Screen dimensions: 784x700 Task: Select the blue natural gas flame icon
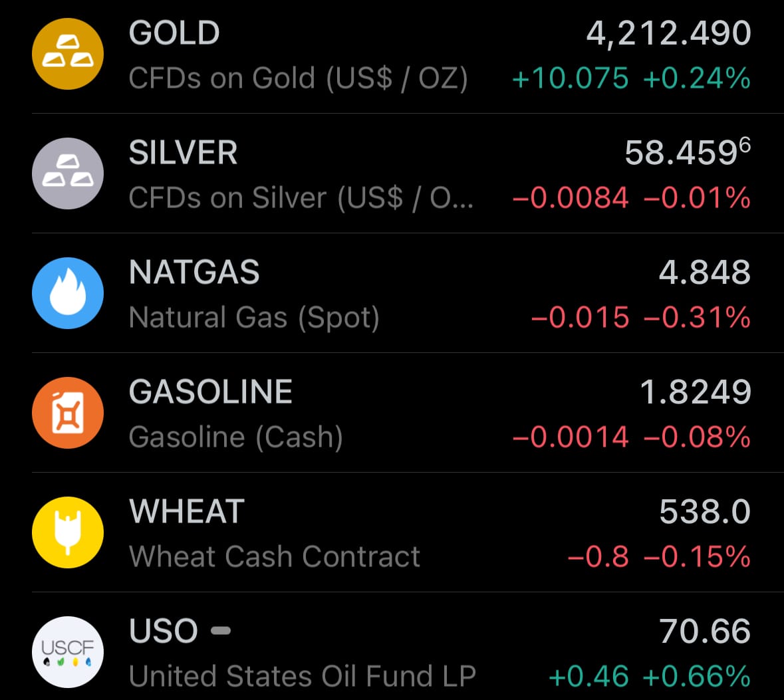68,293
